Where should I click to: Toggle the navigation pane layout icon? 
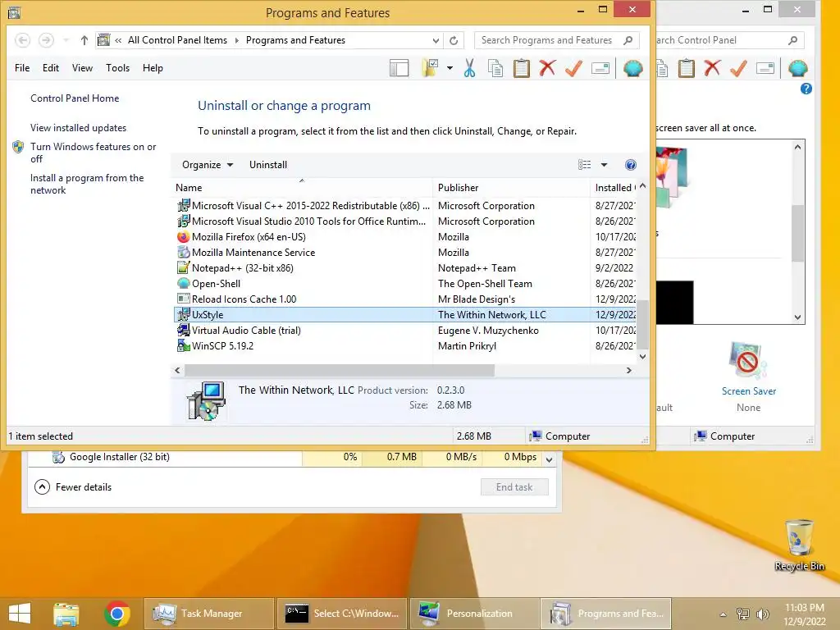pos(399,68)
